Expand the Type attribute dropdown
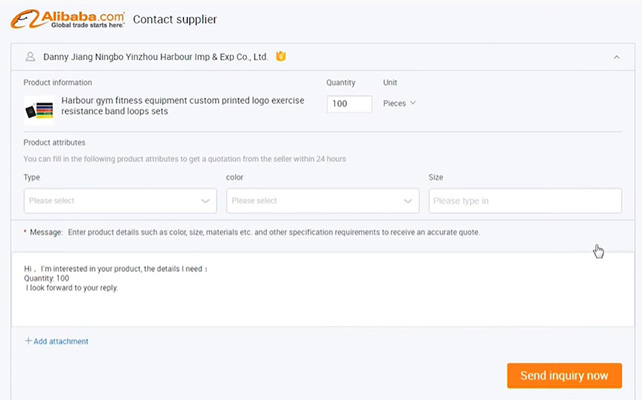The image size is (642, 400). 119,200
